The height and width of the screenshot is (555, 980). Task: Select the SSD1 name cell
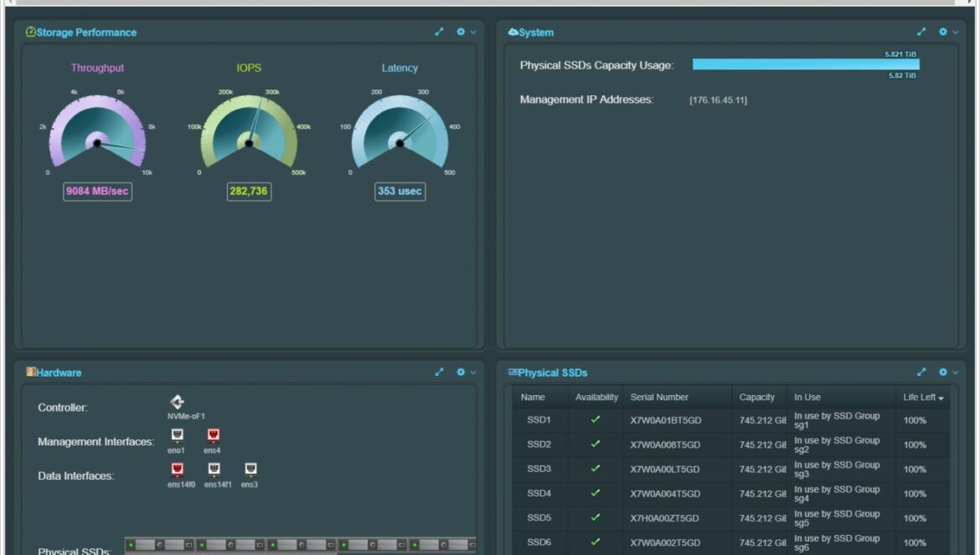539,420
